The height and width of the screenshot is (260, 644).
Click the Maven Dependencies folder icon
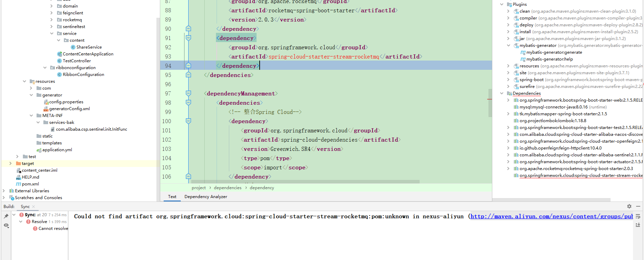tap(509, 93)
